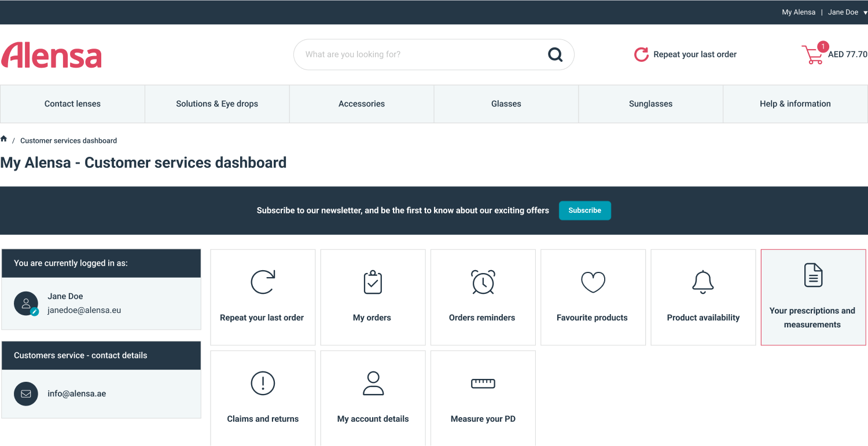The width and height of the screenshot is (868, 446).
Task: Click the Product availability tile label
Action: pyautogui.click(x=703, y=318)
